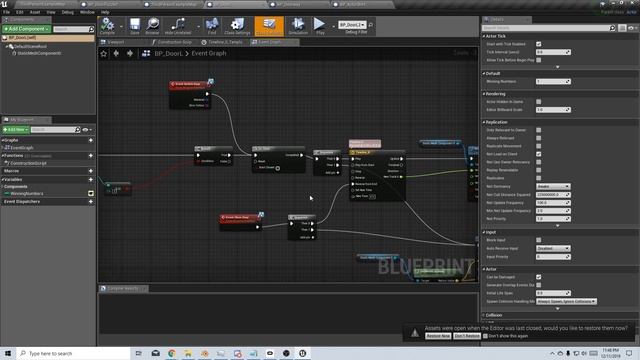Viewport: 640px width, 360px height.
Task: Click the Compile toolbar icon
Action: click(107, 26)
